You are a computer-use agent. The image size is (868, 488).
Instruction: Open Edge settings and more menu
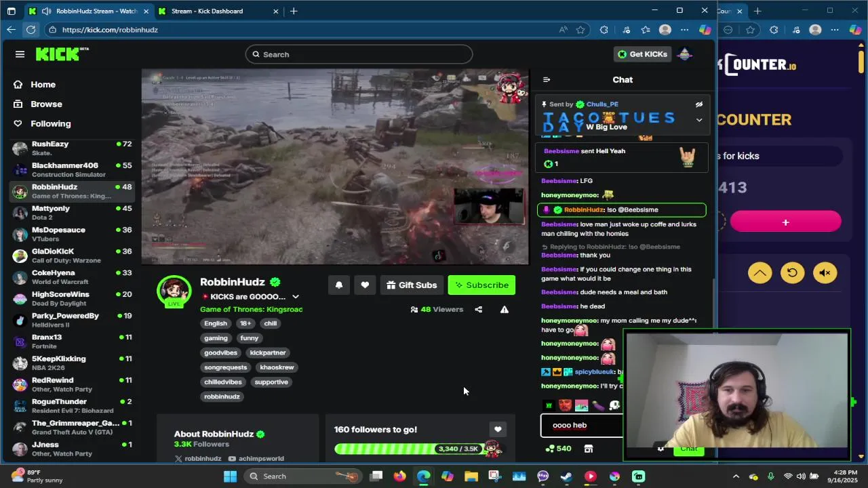tap(684, 30)
